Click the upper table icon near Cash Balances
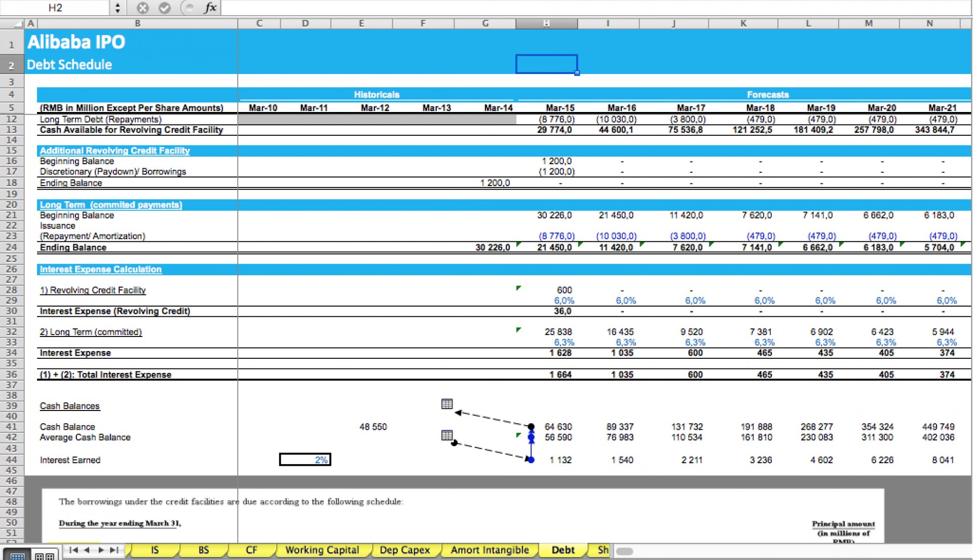973x560 pixels. [x=446, y=404]
